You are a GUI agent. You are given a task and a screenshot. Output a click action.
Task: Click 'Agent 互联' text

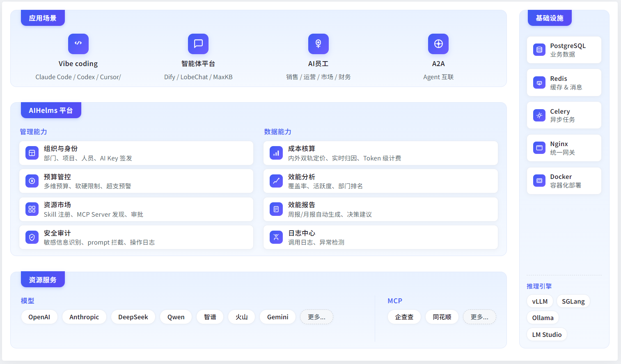438,77
